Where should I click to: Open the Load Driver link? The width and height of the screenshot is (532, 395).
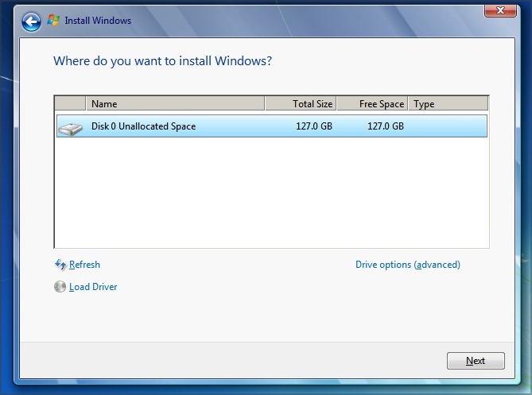(93, 287)
